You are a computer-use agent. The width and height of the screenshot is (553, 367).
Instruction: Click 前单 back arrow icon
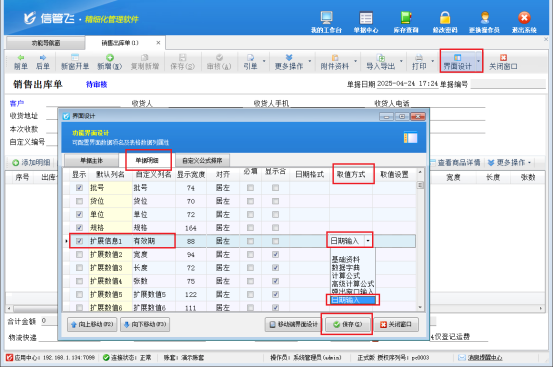tap(20, 57)
